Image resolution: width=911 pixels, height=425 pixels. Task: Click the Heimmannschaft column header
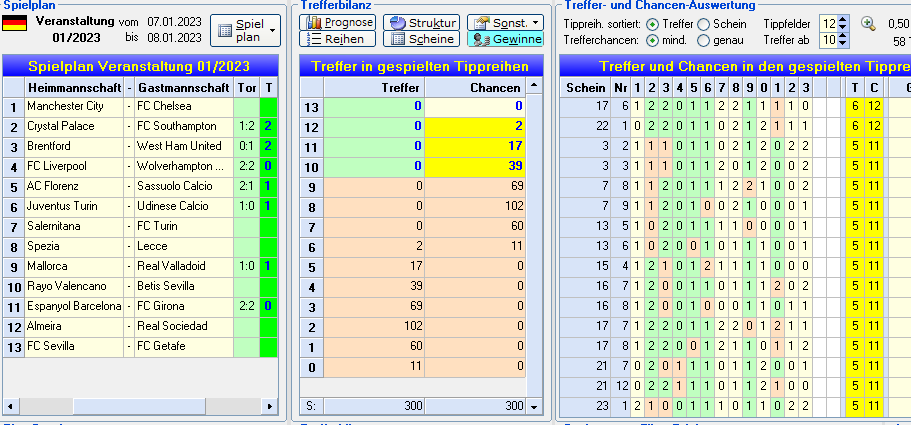[74, 88]
